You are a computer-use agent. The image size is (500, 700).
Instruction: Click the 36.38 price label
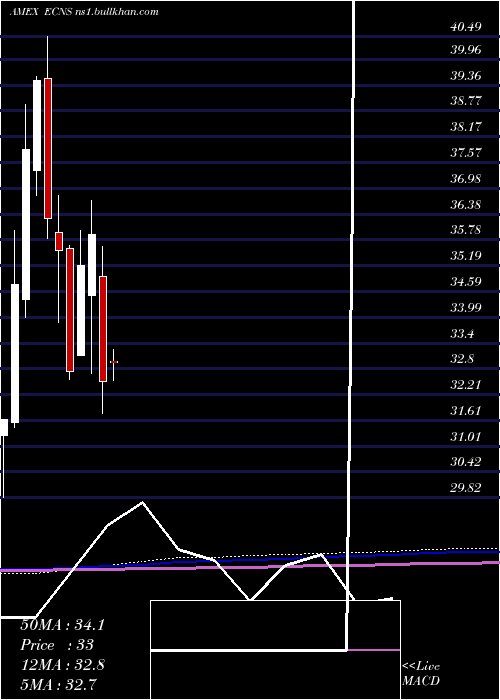click(x=466, y=204)
